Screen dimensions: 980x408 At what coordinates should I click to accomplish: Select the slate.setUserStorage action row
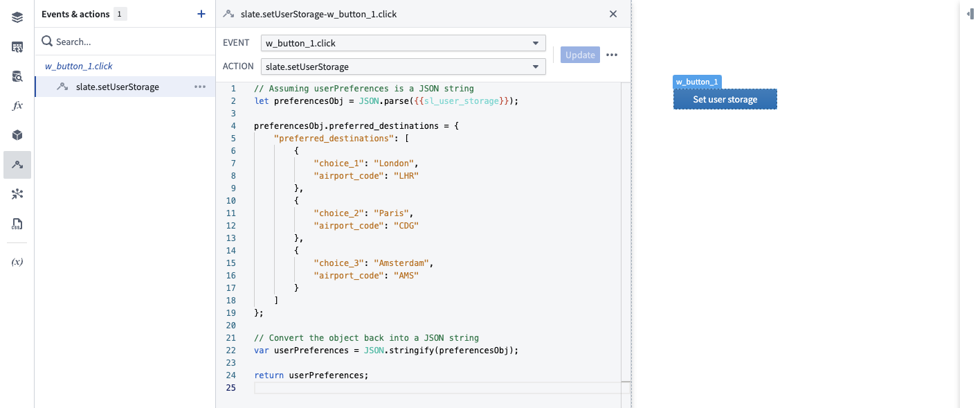click(x=125, y=87)
